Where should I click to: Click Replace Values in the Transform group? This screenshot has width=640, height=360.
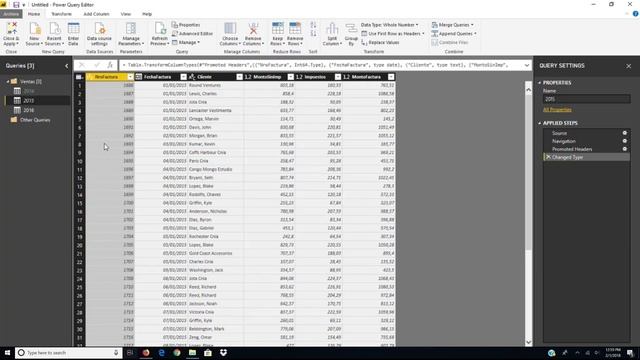(x=380, y=42)
